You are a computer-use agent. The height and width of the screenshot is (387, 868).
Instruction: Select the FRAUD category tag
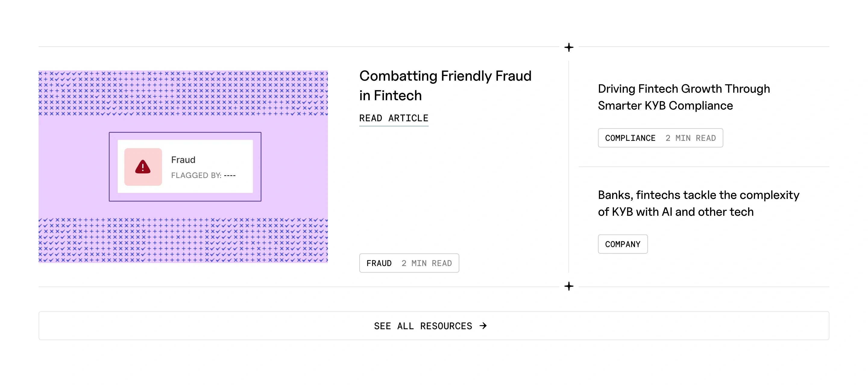379,263
